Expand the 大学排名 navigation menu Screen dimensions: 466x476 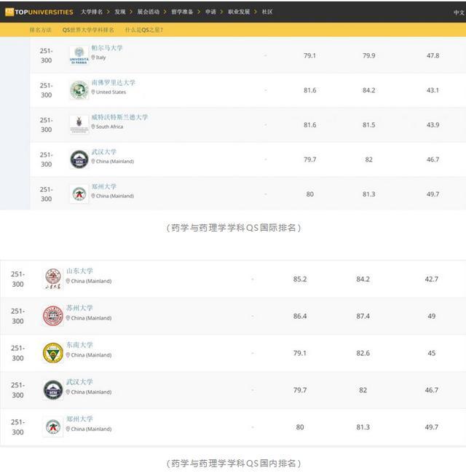tap(92, 12)
